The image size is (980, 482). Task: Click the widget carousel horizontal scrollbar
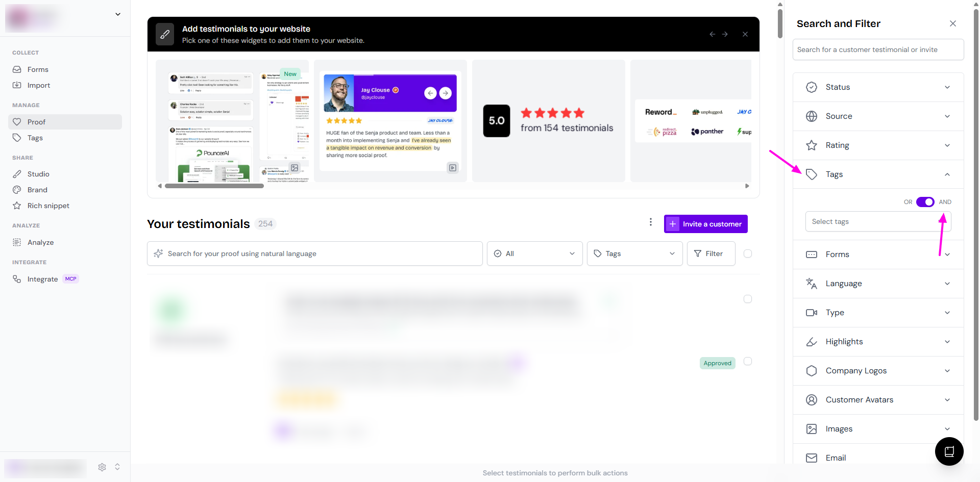click(x=214, y=186)
